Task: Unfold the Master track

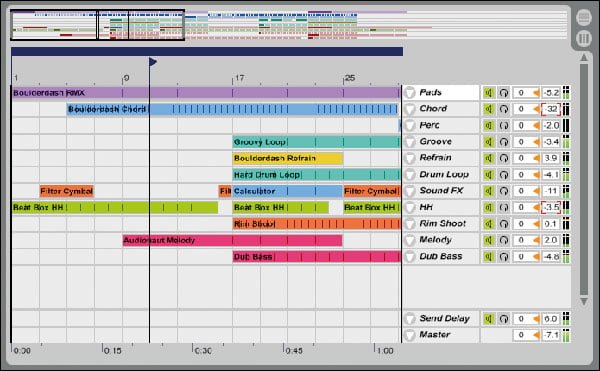Action: [410, 335]
